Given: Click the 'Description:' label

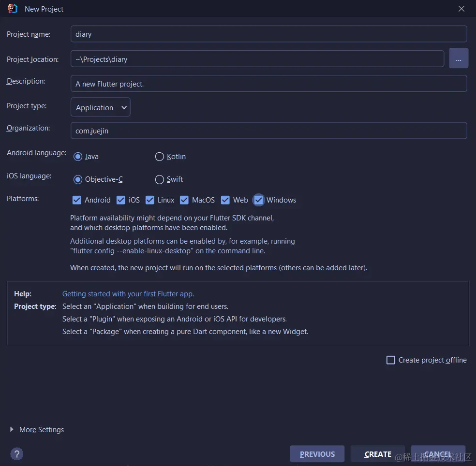Looking at the screenshot, I should [x=26, y=81].
